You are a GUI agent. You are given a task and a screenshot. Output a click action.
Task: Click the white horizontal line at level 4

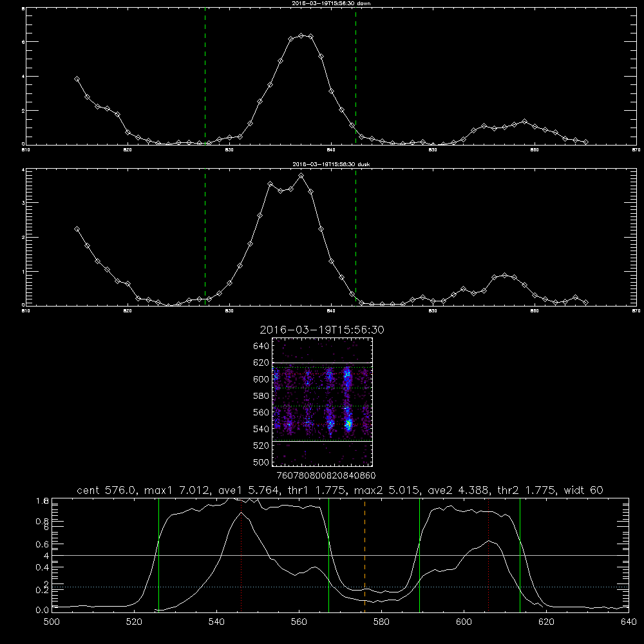(x=340, y=555)
